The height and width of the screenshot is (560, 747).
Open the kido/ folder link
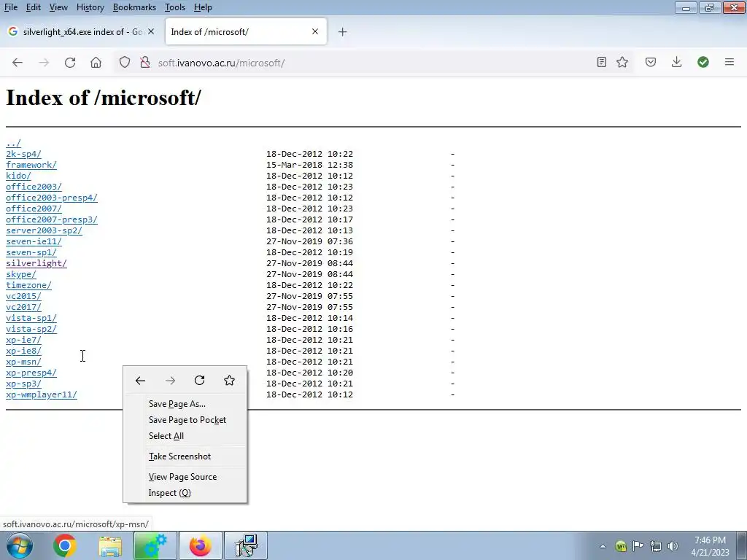pyautogui.click(x=18, y=176)
